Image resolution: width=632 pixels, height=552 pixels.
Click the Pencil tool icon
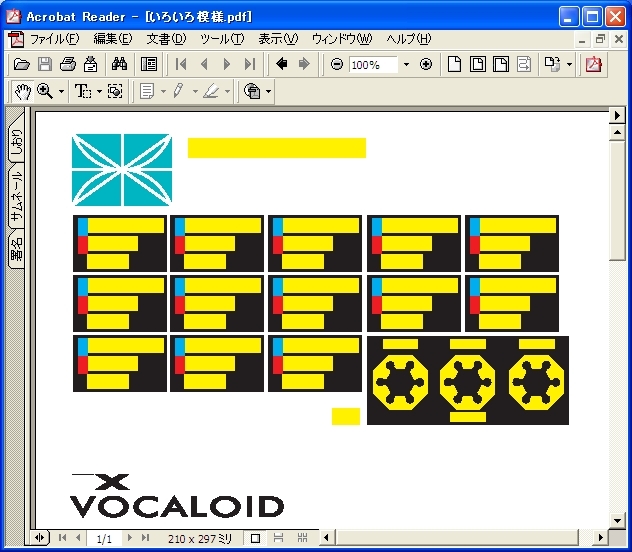click(179, 91)
